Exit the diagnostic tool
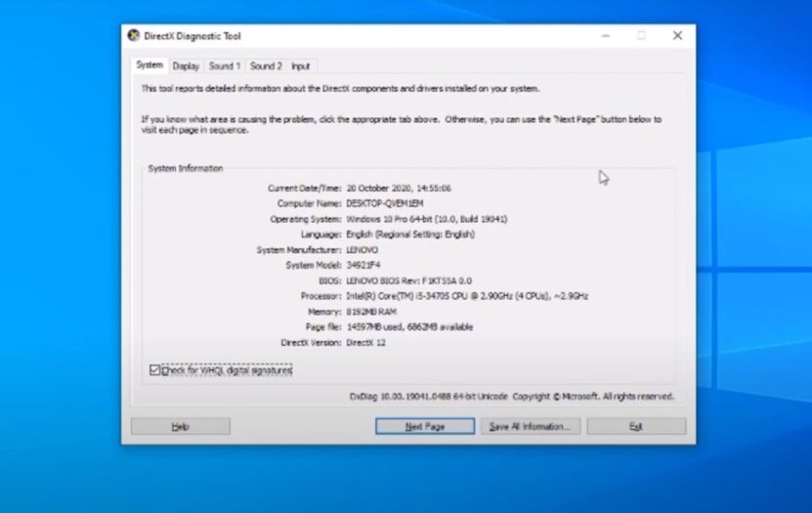 click(636, 427)
